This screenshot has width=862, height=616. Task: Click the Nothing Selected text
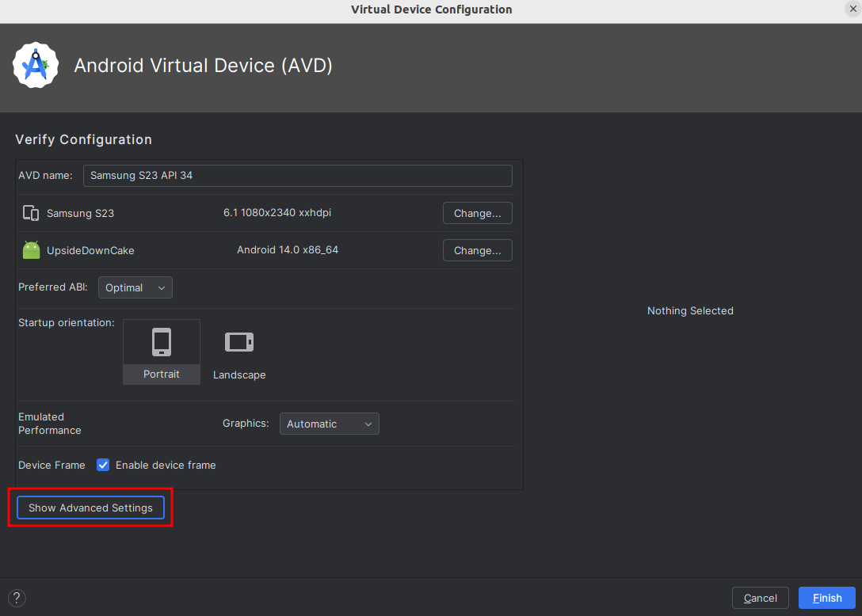pos(690,310)
